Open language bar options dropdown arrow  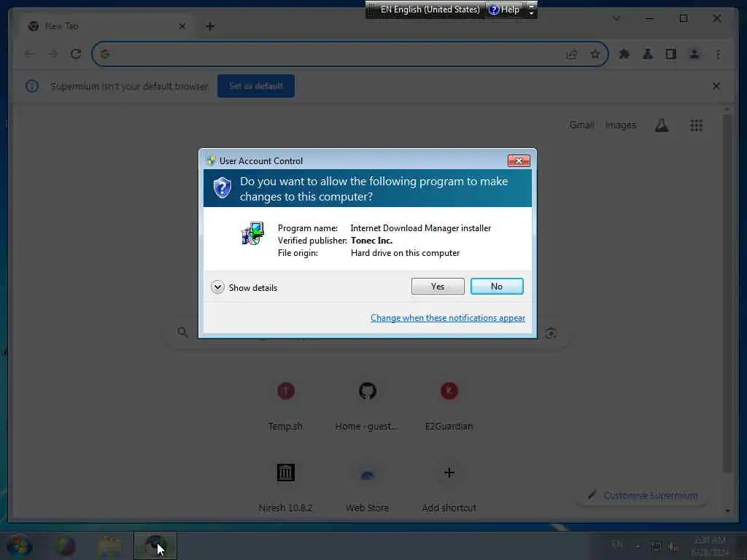531,13
